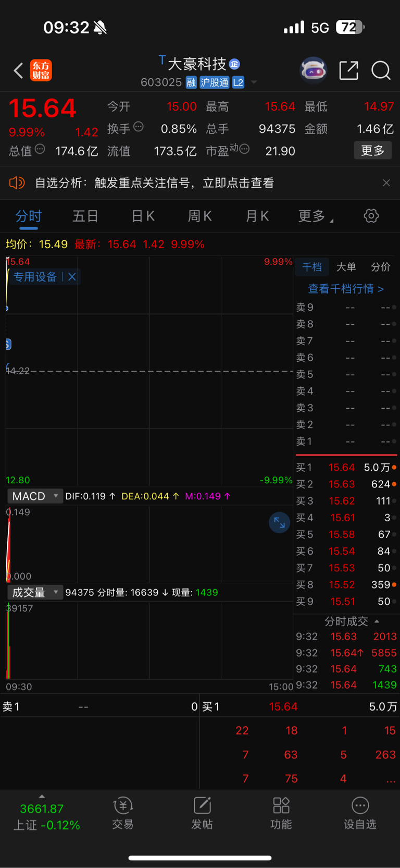Tap the muted bell status icon

[x=100, y=28]
